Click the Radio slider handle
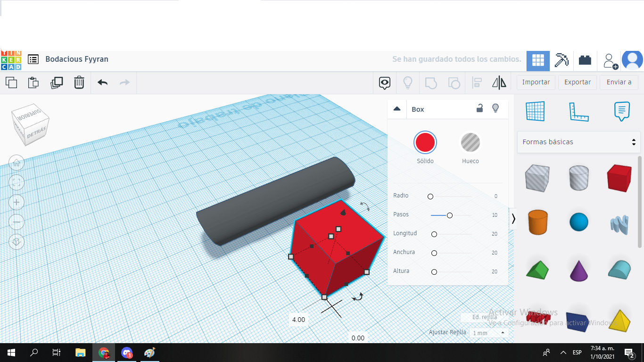 [x=430, y=196]
